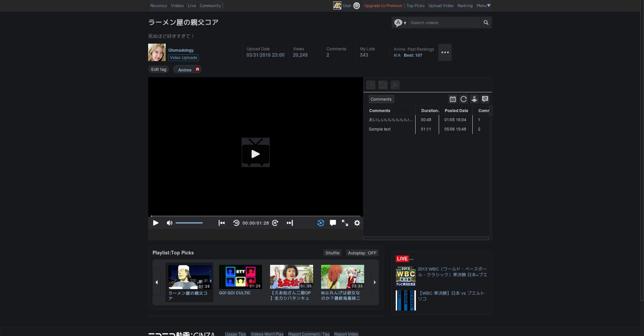Toggle continuous loop playback icon
The image size is (644, 336).
coord(320,223)
